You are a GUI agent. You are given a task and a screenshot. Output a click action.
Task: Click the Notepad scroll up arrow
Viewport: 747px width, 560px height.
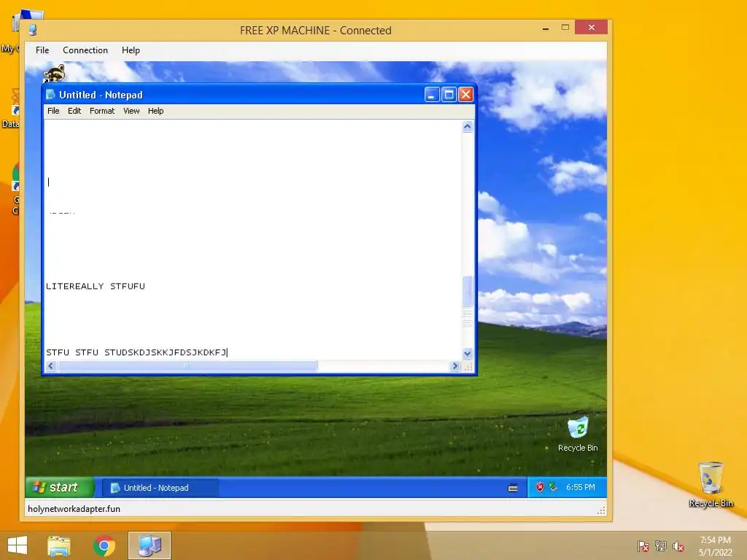pos(468,127)
